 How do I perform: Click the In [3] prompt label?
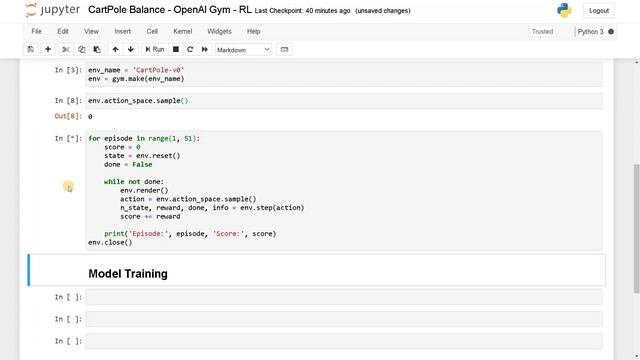(68, 70)
